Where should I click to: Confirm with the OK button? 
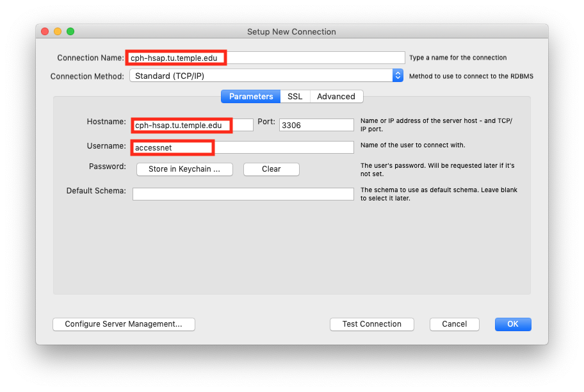click(x=513, y=324)
